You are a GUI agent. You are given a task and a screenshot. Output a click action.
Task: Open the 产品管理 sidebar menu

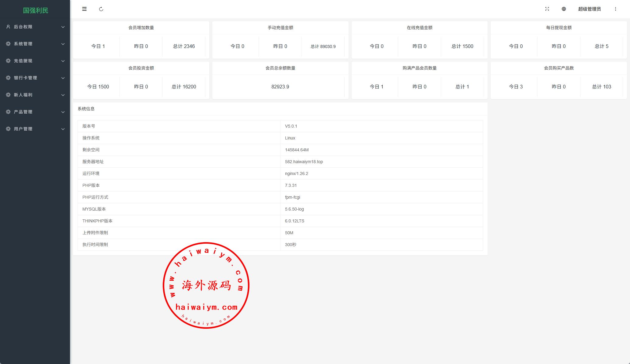[23, 112]
